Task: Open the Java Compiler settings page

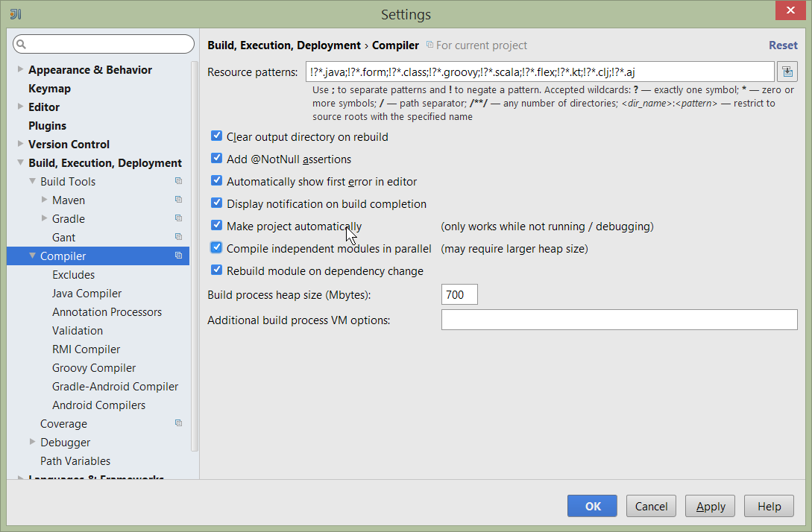Action: [86, 294]
